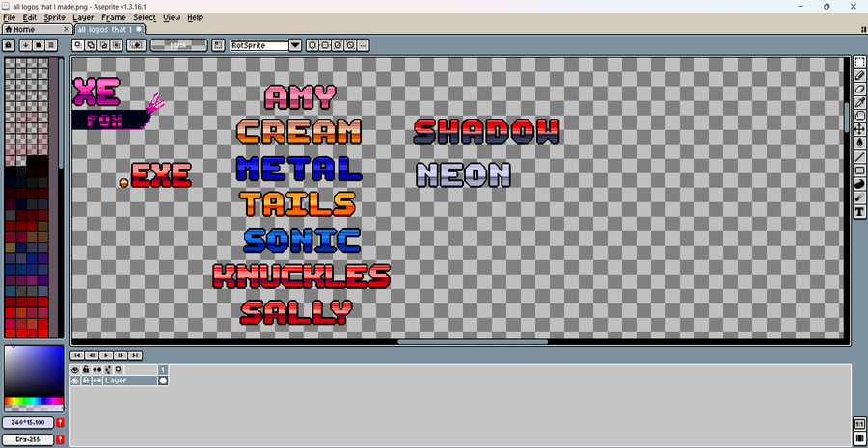The image size is (868, 448).
Task: Toggle continuous cels on Layer row
Action: [96, 381]
